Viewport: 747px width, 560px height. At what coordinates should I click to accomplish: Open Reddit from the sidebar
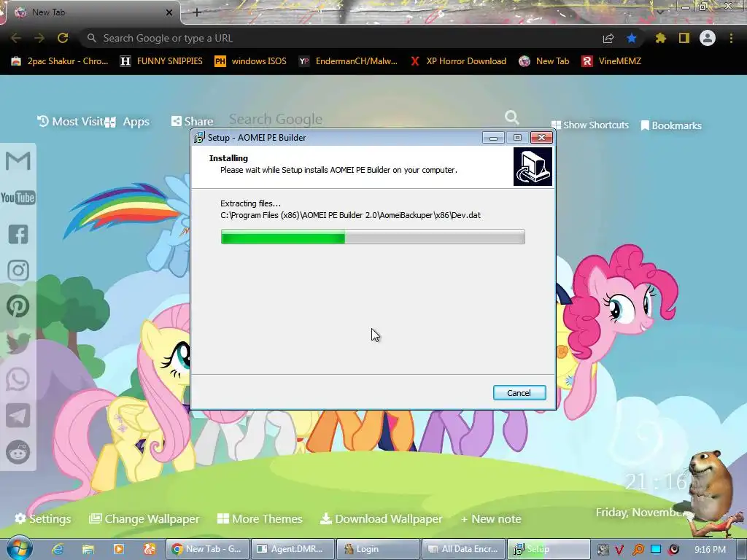click(x=18, y=452)
